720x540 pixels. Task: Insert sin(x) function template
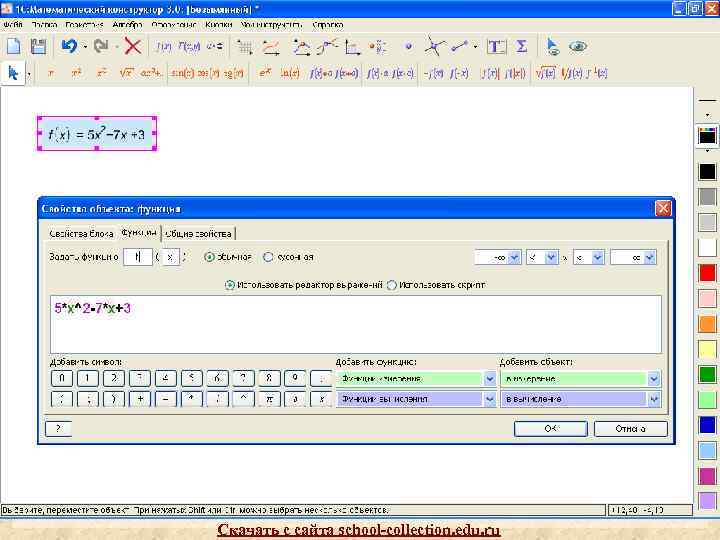(x=182, y=73)
